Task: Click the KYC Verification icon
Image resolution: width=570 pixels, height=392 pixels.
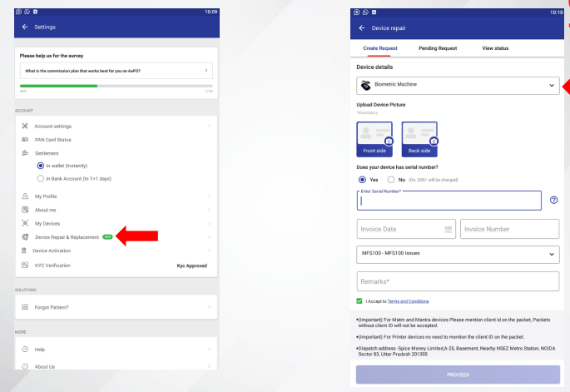Action: pos(25,265)
